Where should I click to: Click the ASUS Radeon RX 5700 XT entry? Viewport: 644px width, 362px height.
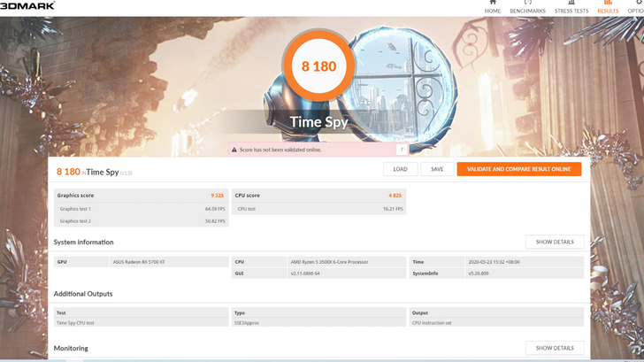click(x=141, y=262)
